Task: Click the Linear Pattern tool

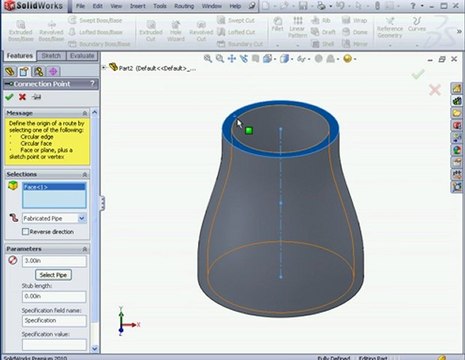Action: click(298, 27)
